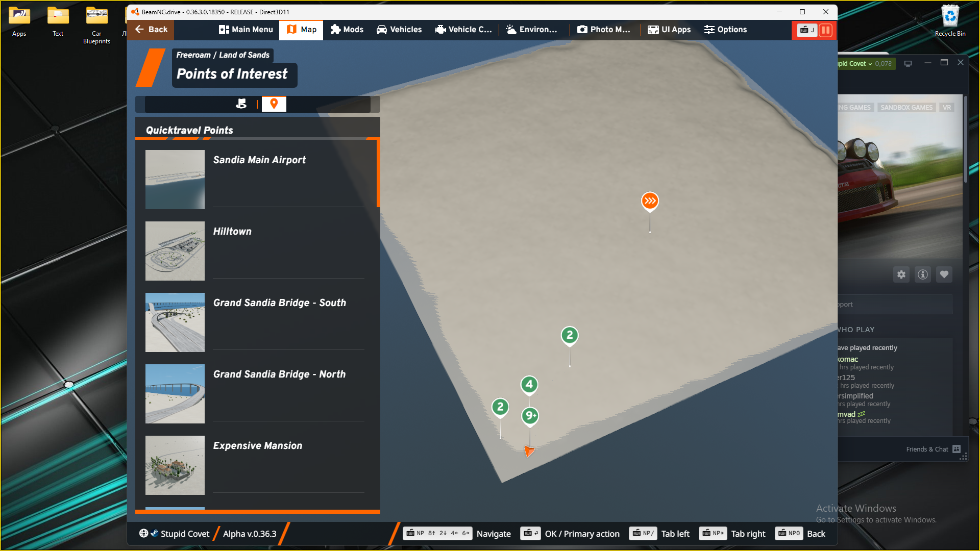
Task: Click the Hilltown thumbnail image
Action: 175,251
